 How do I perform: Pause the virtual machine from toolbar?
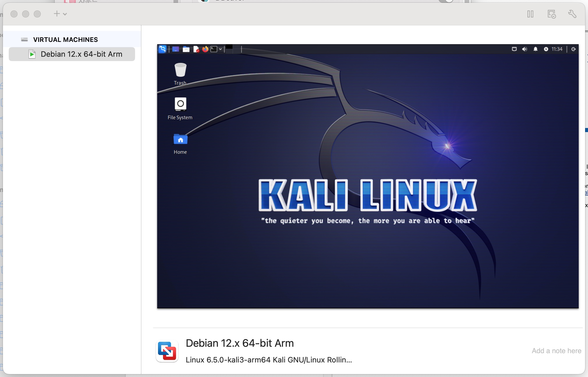tap(530, 14)
